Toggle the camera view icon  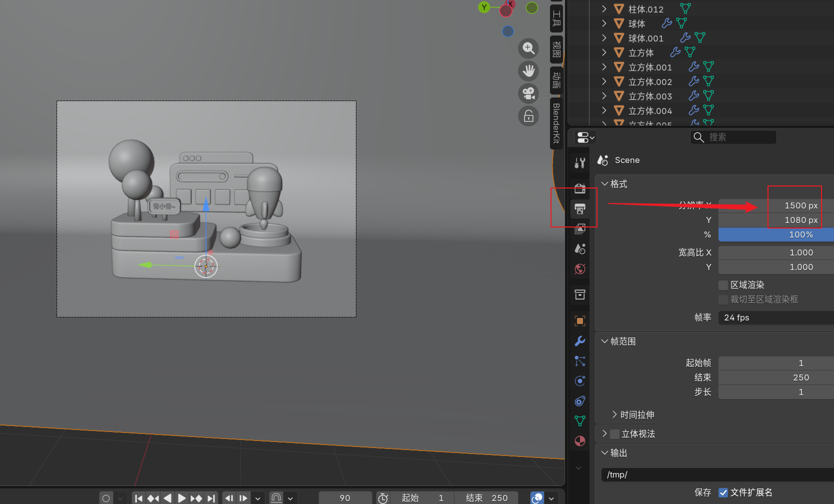click(x=528, y=93)
